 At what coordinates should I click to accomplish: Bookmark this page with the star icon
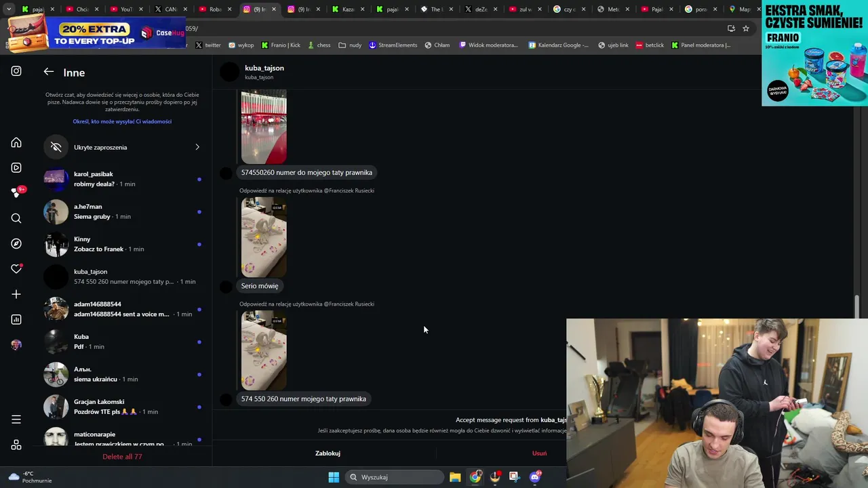tap(746, 28)
